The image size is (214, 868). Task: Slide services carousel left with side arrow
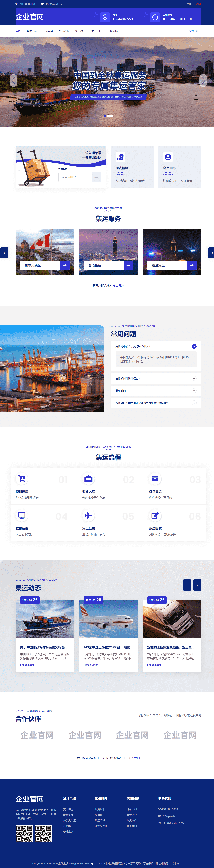tap(4, 253)
